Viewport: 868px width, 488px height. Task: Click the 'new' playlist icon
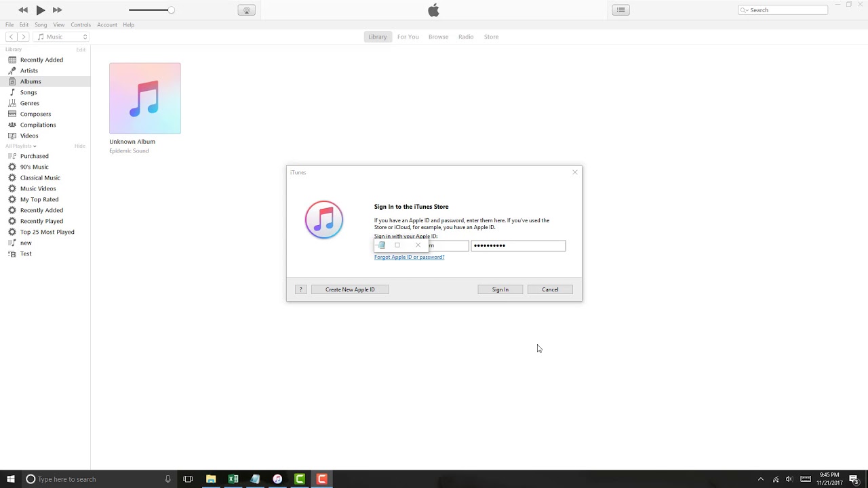pos(12,243)
